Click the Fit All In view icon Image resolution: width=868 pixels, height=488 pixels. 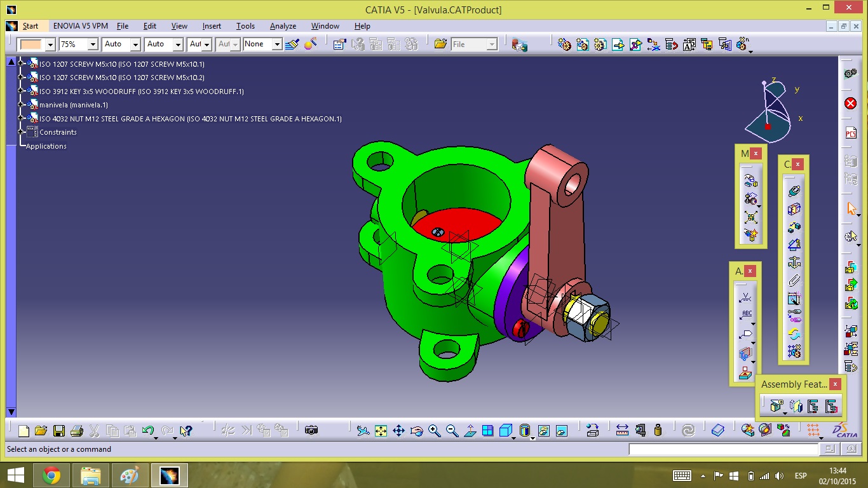tap(381, 431)
